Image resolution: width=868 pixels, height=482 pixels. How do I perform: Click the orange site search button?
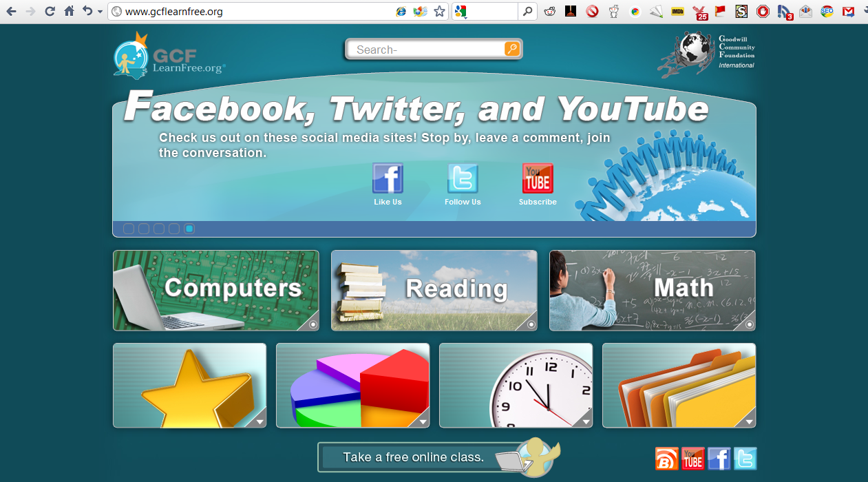tap(511, 49)
